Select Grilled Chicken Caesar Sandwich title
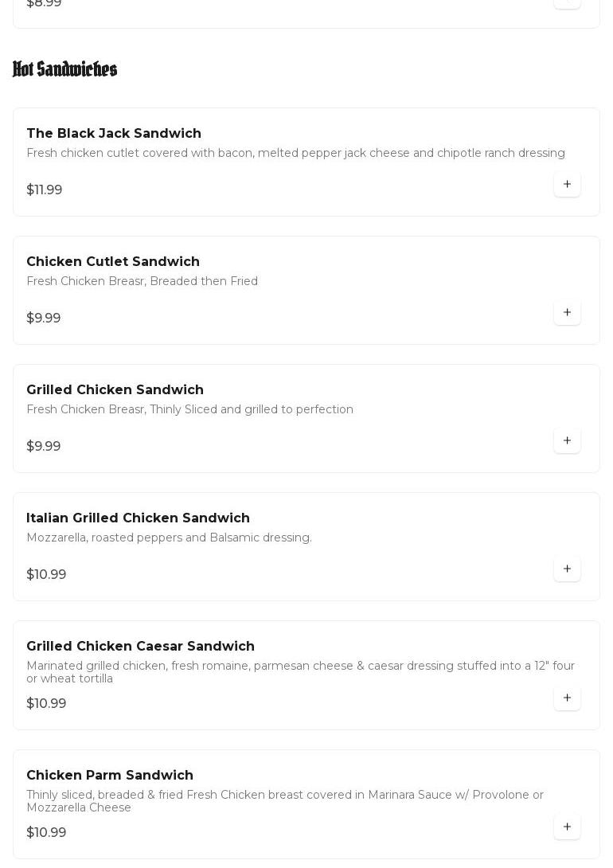Screen dimensions: 613x868 pos(141,646)
